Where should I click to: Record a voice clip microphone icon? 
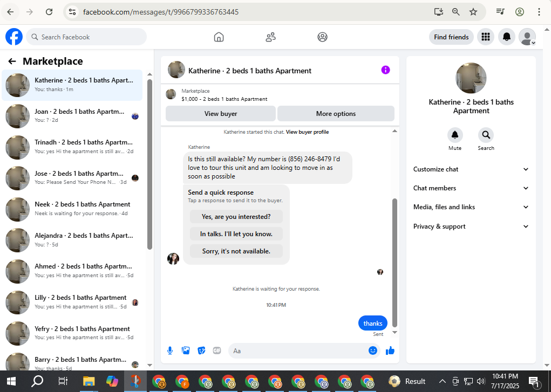click(x=170, y=350)
